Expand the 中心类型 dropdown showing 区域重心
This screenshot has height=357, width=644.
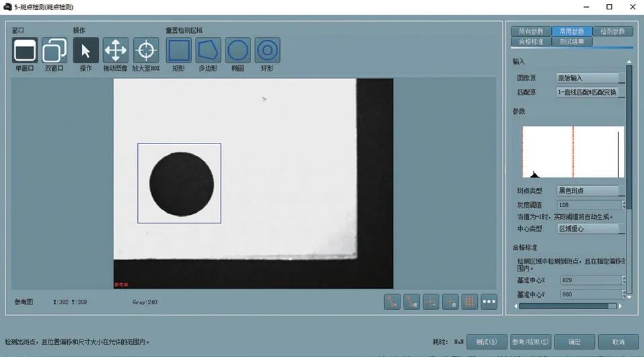click(591, 228)
